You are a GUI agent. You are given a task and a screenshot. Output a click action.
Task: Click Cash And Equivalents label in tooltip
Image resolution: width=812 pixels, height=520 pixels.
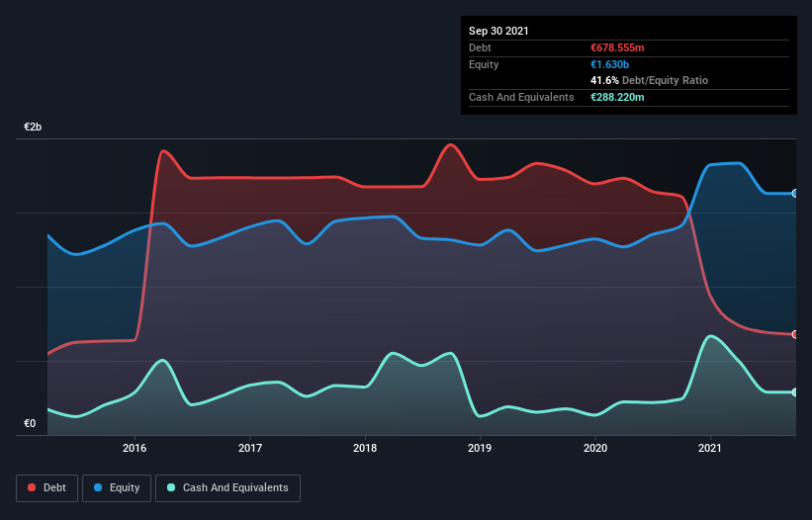pyautogui.click(x=521, y=97)
